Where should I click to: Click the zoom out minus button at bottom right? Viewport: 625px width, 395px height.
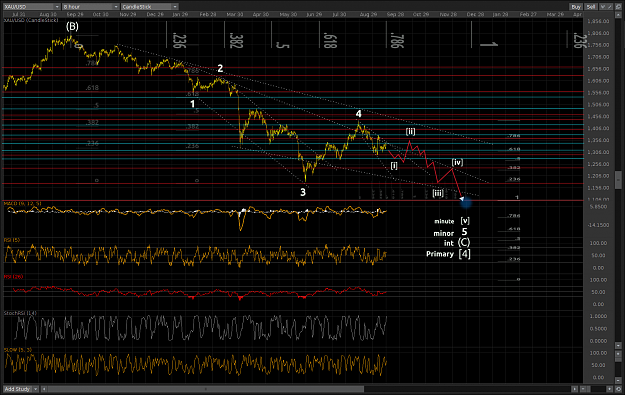click(x=583, y=389)
